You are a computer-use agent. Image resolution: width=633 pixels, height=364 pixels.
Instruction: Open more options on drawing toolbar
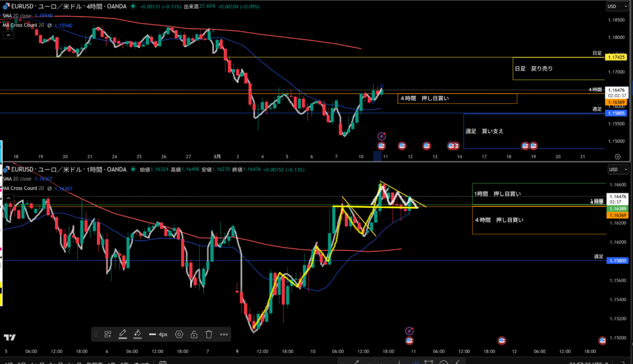224,334
